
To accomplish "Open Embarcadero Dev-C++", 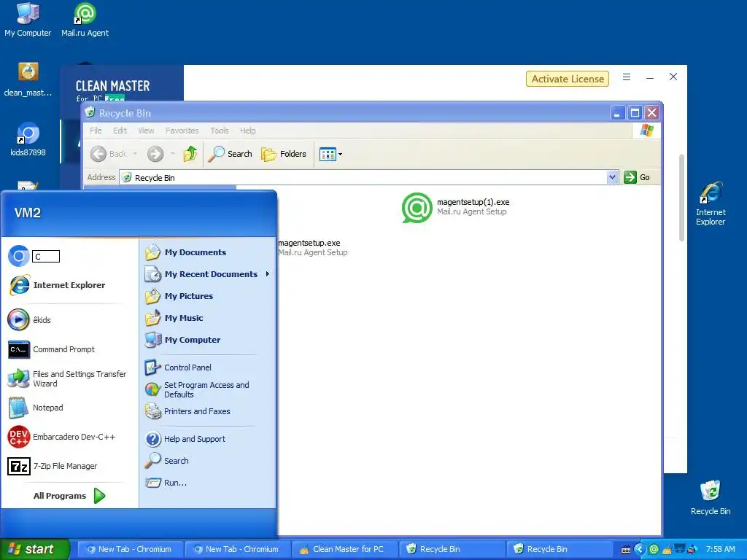I will (x=61, y=437).
